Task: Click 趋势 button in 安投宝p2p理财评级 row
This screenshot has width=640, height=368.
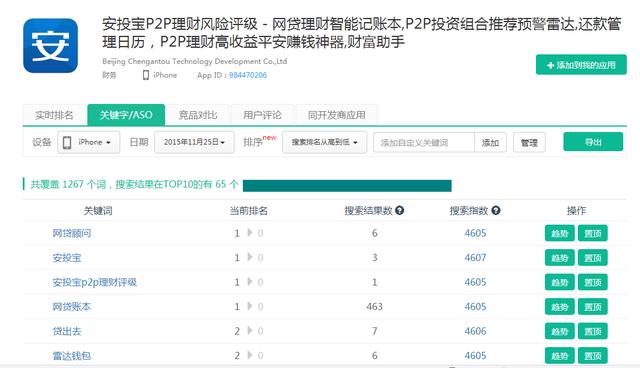Action: [560, 282]
